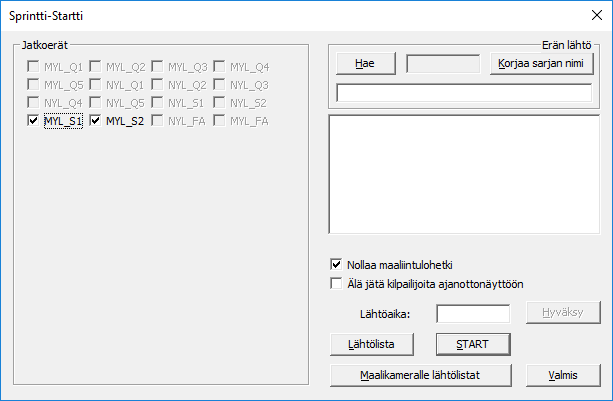
Task: Click the small field beside Hae
Action: coord(444,64)
